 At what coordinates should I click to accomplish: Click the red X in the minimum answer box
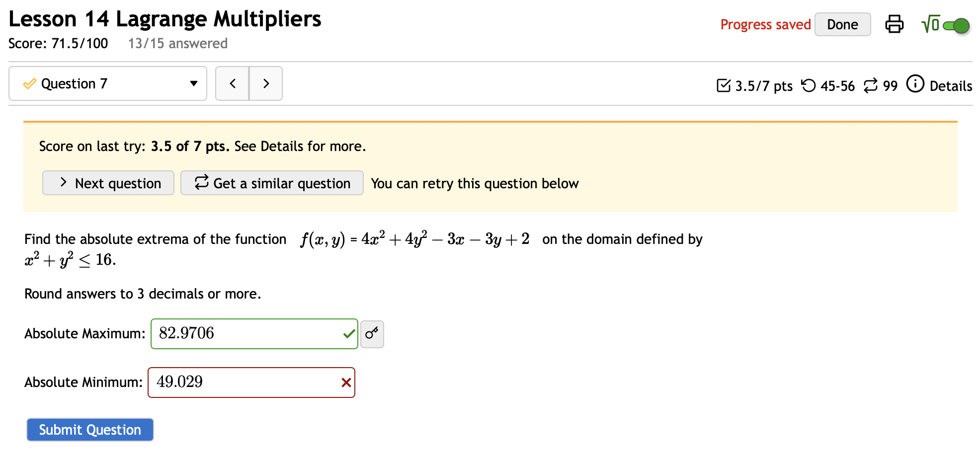point(345,383)
